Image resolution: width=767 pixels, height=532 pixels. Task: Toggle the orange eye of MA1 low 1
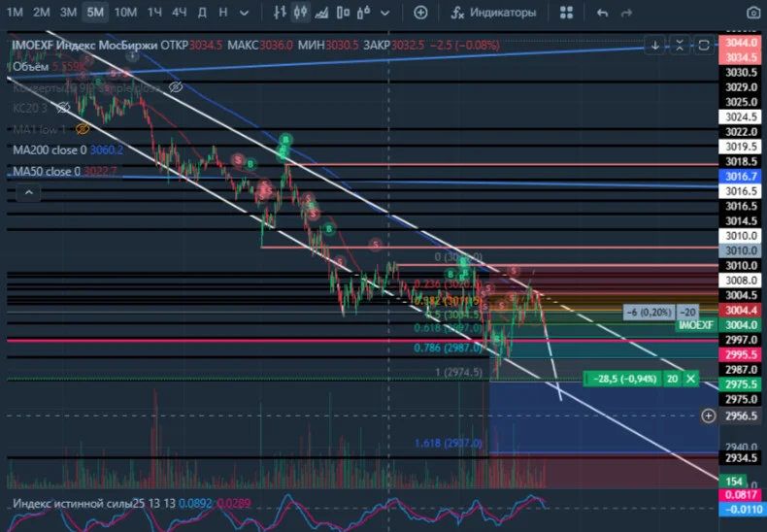[83, 129]
